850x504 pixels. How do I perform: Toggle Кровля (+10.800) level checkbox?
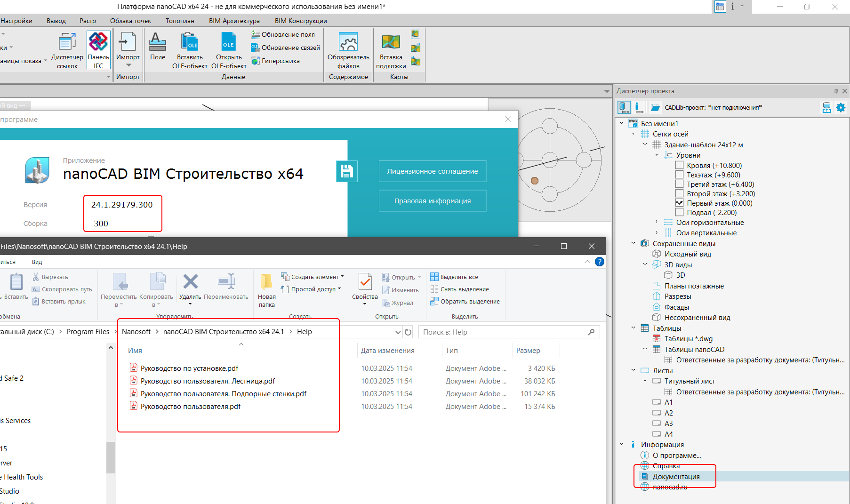coord(679,165)
